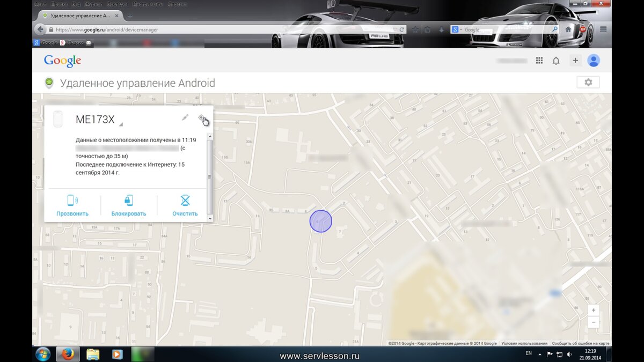Open Firefox bookmarks list icon
This screenshot has width=644, height=362.
tap(428, 30)
